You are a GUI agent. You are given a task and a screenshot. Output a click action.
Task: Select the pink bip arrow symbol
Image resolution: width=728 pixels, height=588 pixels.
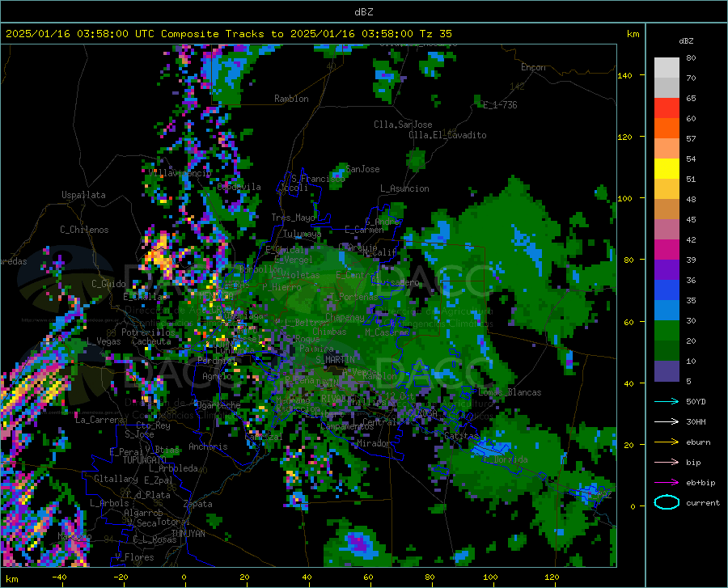click(667, 463)
